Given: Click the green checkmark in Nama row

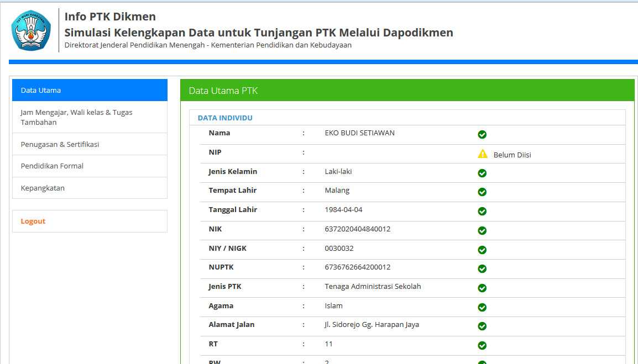Looking at the screenshot, I should pos(482,135).
